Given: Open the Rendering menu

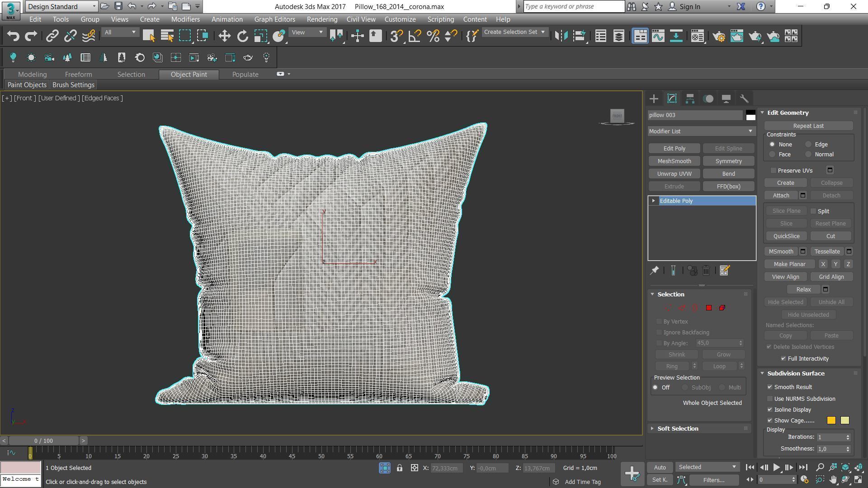Looking at the screenshot, I should pos(322,19).
